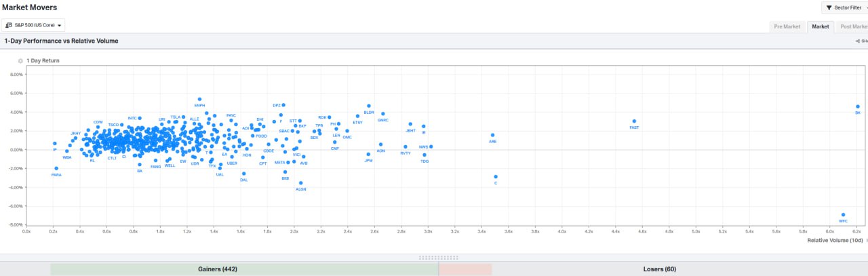Click the ENPH data point
The width and height of the screenshot is (868, 276).
pos(199,99)
